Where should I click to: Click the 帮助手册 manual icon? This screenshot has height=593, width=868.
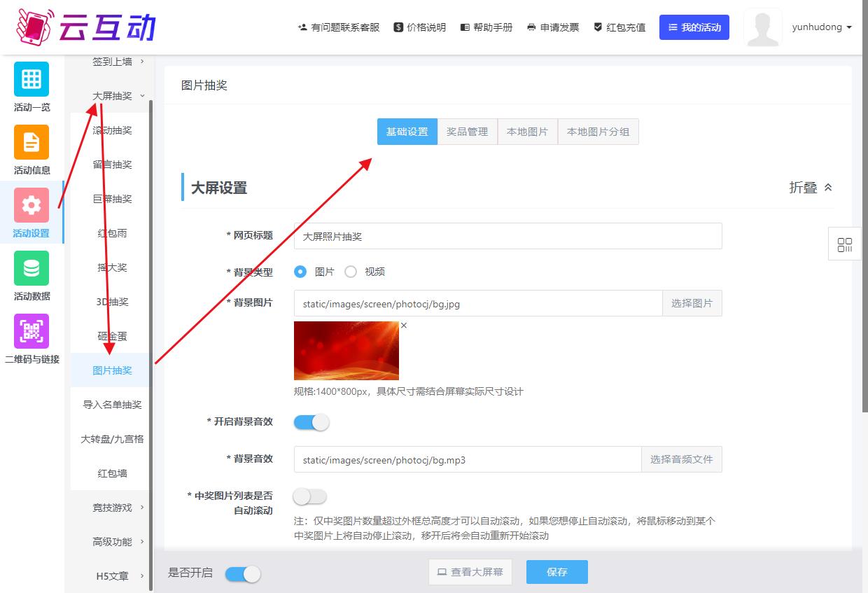(x=464, y=28)
